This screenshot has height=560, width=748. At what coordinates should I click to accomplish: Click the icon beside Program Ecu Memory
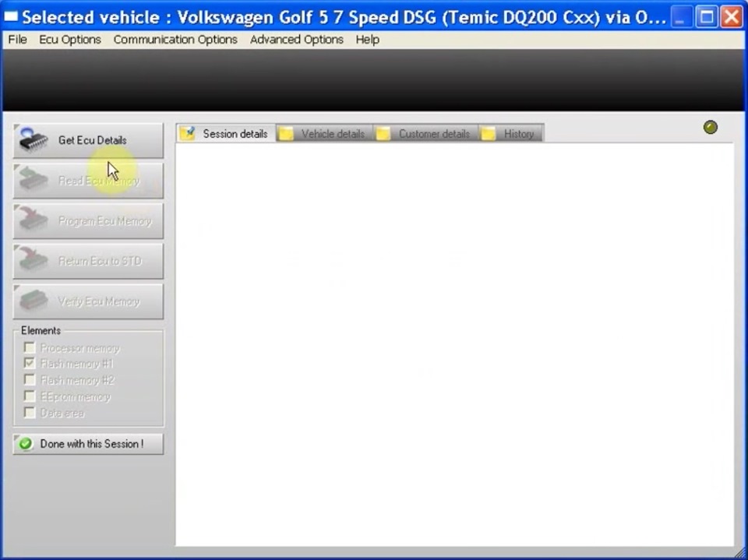[x=34, y=220]
